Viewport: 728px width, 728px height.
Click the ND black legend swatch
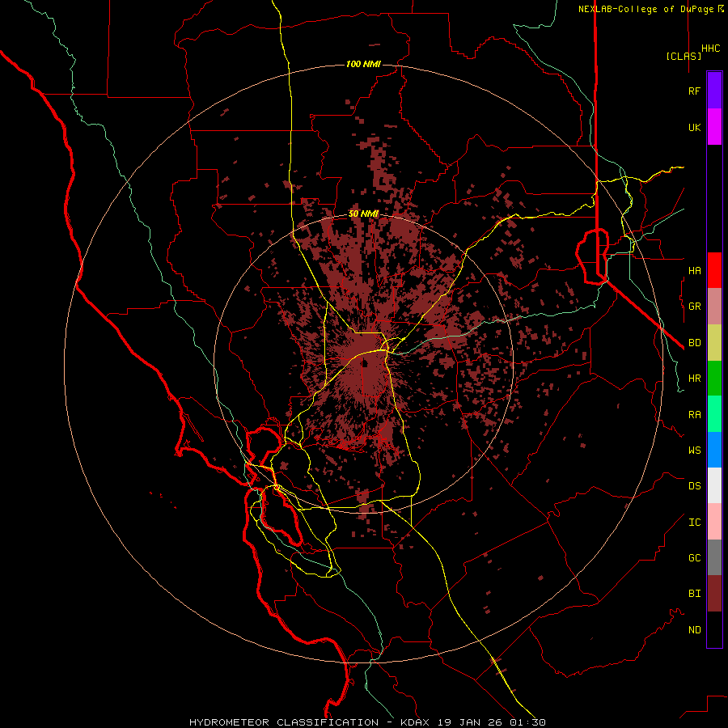(x=714, y=629)
